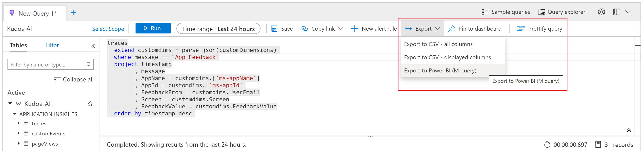644x155 pixels.
Task: Click the Select Scope link
Action: [x=108, y=29]
